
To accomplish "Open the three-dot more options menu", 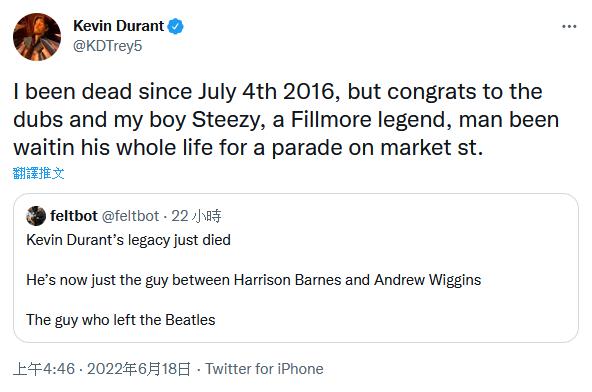I will coord(569,26).
